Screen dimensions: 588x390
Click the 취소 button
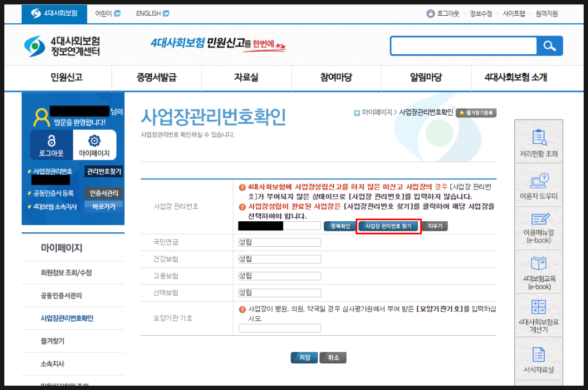point(333,358)
